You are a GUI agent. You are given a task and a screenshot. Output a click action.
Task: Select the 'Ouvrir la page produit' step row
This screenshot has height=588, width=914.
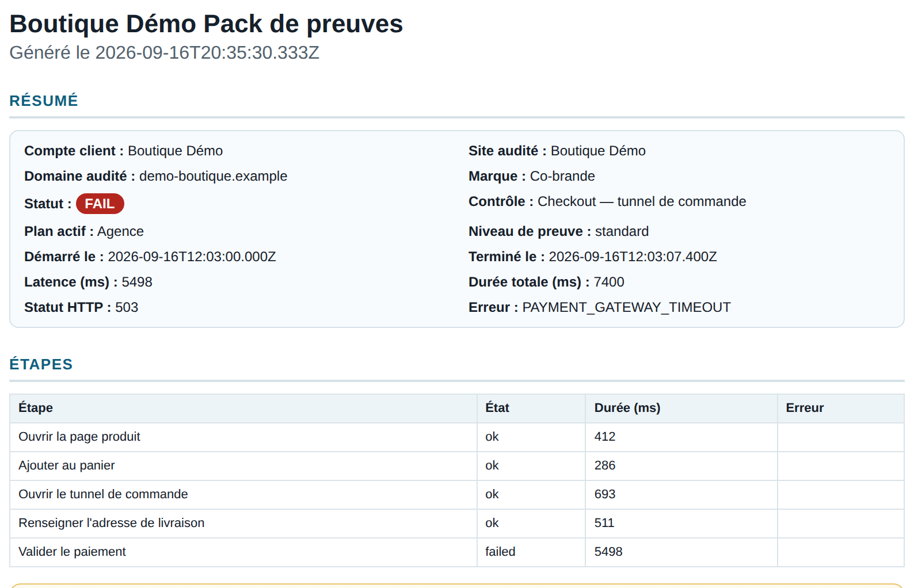tap(457, 437)
